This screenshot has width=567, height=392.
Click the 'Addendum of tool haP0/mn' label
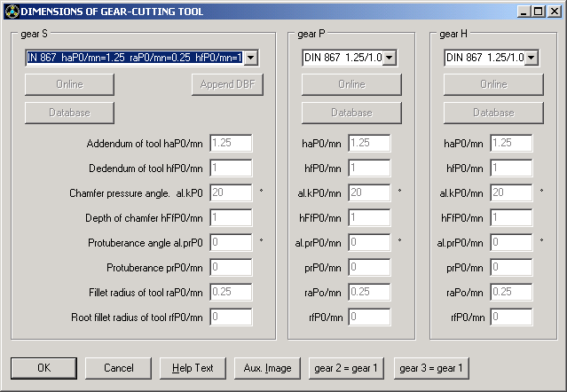pyautogui.click(x=145, y=144)
